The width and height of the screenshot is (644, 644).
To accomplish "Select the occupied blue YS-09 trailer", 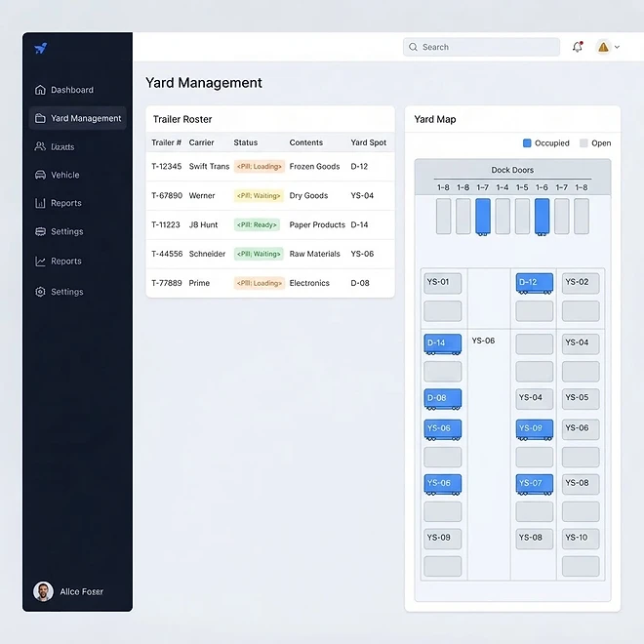I will click(x=535, y=429).
